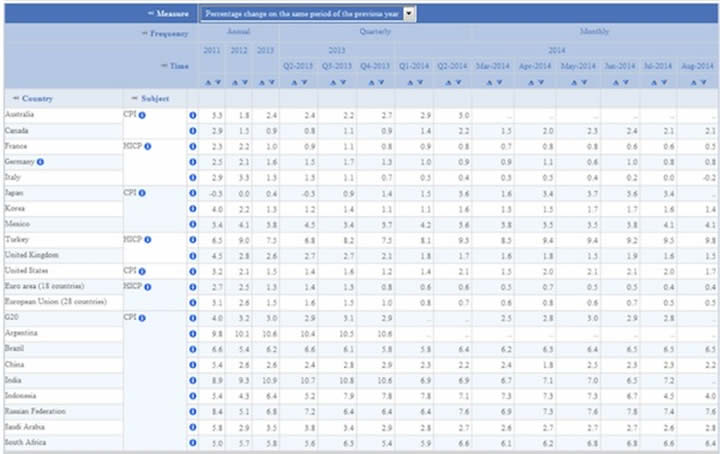Screen dimensions: 720x454
Task: Sort the Jul-2014 column descending
Action: tap(664, 83)
